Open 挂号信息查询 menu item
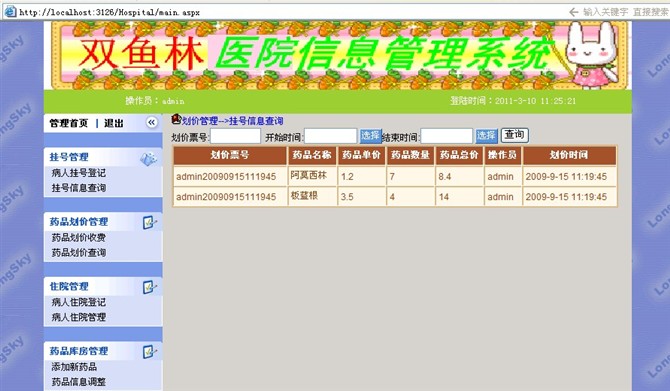This screenshot has width=670, height=391. point(79,188)
